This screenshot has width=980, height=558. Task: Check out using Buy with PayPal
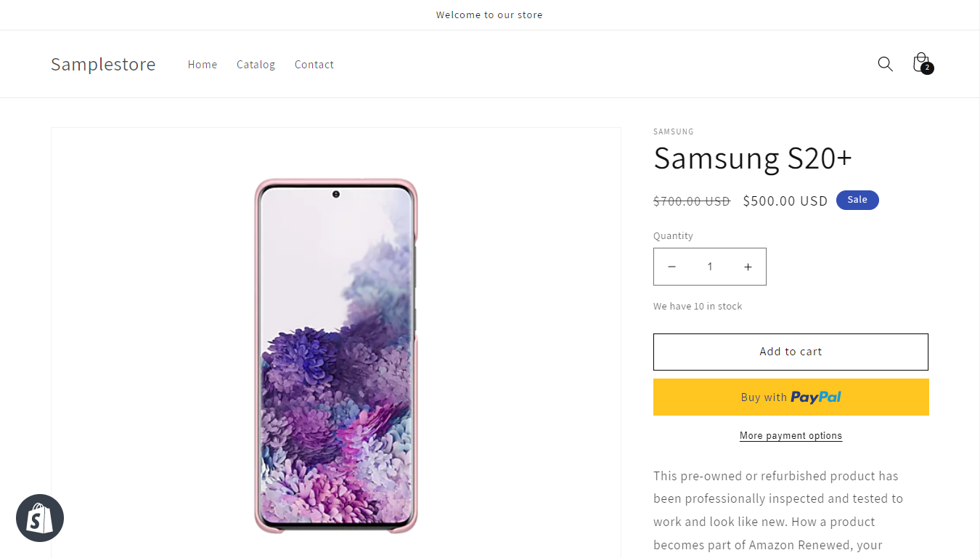(x=791, y=397)
